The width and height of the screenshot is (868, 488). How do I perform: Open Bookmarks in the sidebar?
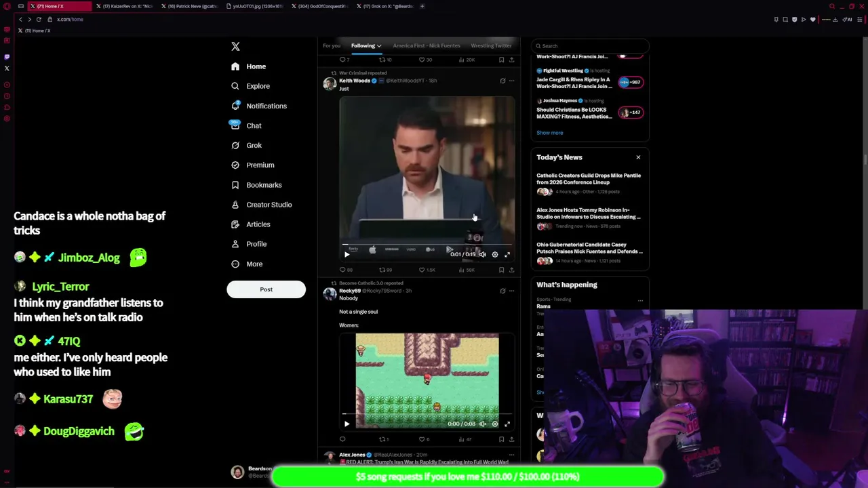tap(256, 184)
